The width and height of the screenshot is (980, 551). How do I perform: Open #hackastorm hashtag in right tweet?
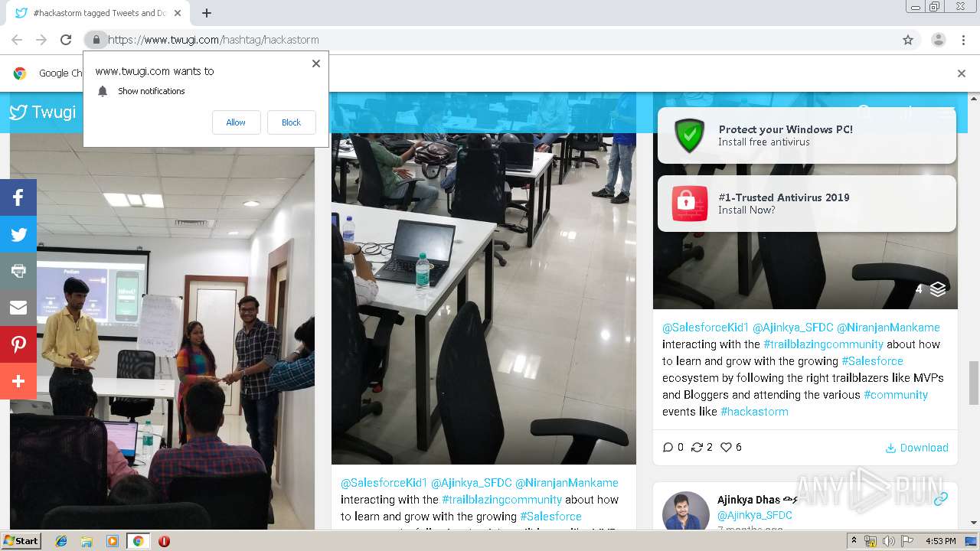754,412
